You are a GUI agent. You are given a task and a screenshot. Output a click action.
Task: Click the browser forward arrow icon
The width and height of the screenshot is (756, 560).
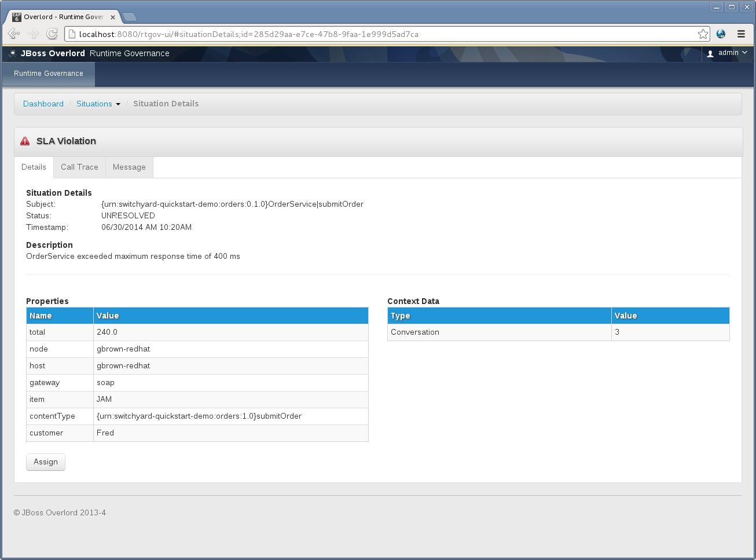pos(33,34)
